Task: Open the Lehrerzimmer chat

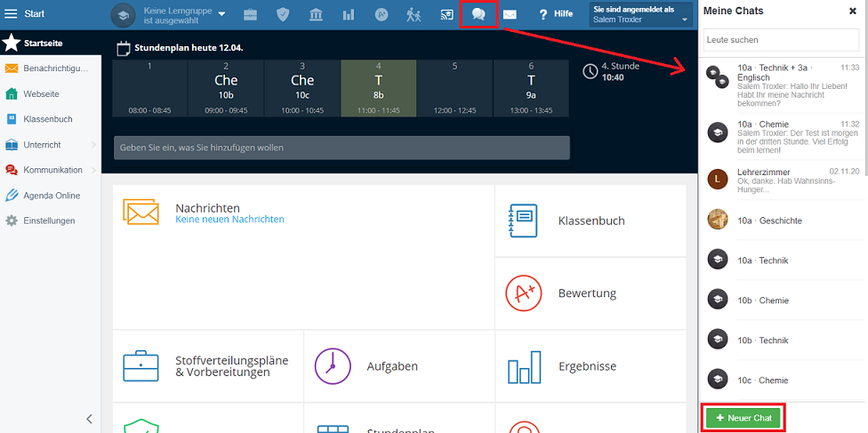Action: coord(783,180)
